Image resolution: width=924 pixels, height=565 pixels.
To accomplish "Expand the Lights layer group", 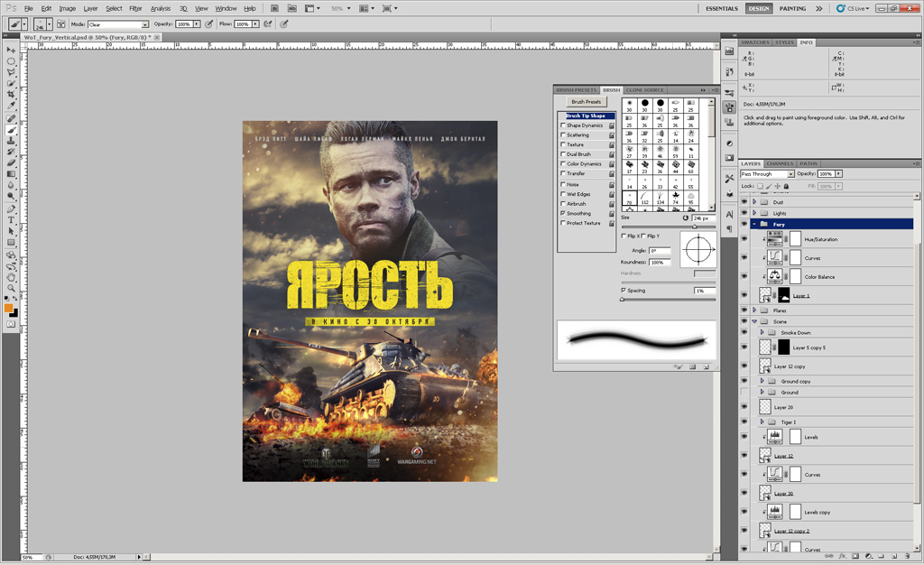I will 754,213.
